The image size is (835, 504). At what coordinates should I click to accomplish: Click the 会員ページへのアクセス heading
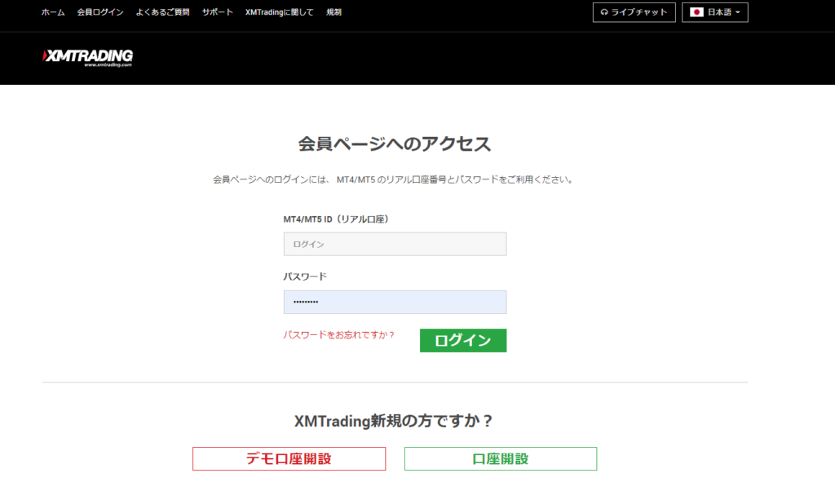point(395,144)
